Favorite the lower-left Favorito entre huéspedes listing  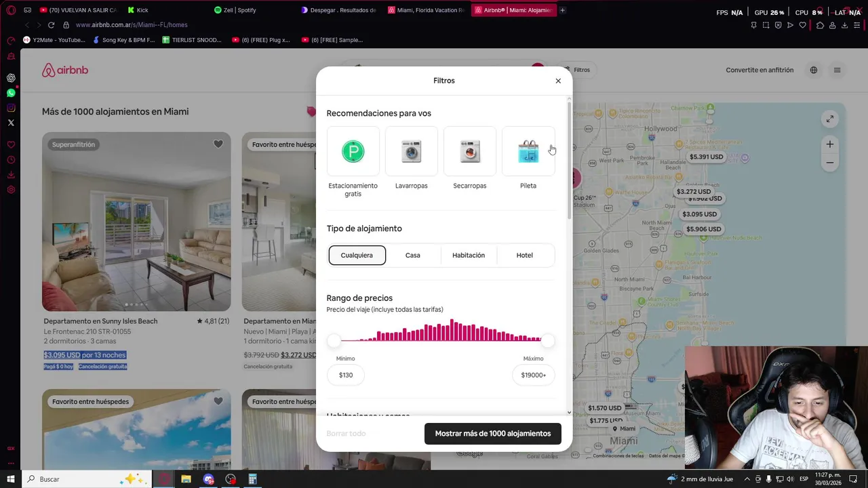point(218,401)
